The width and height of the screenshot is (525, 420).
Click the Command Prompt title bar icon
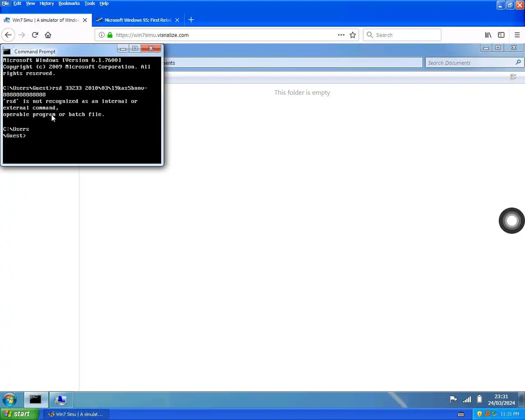coord(7,52)
